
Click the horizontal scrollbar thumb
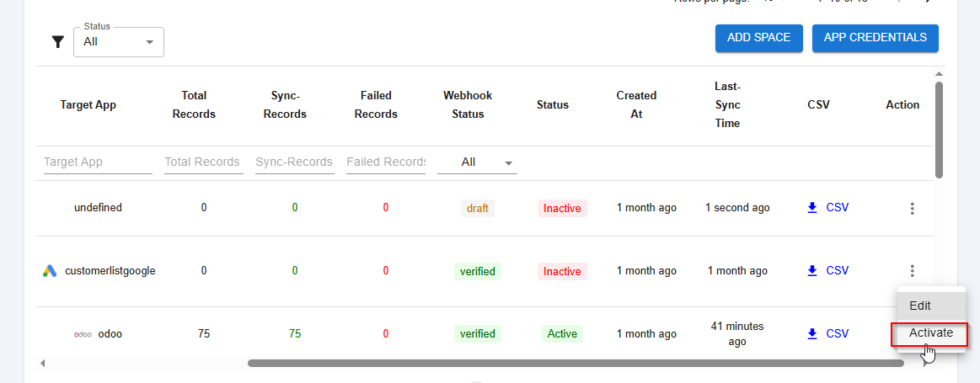[575, 364]
